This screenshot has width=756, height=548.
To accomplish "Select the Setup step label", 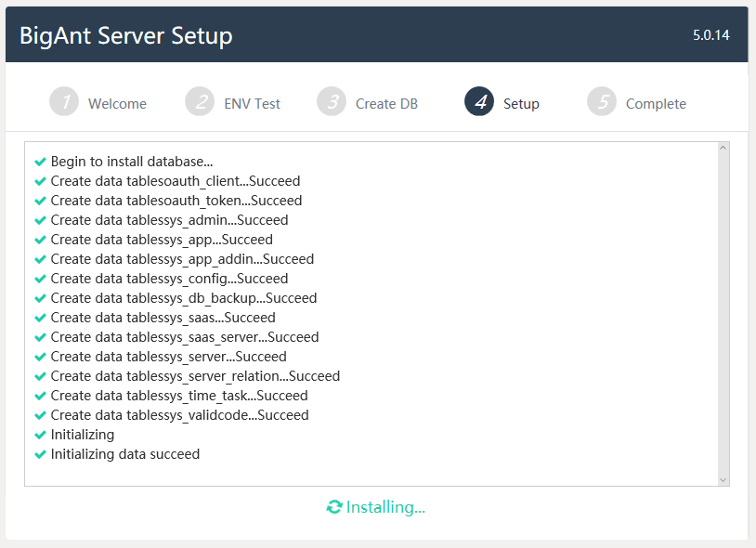I will [x=521, y=104].
